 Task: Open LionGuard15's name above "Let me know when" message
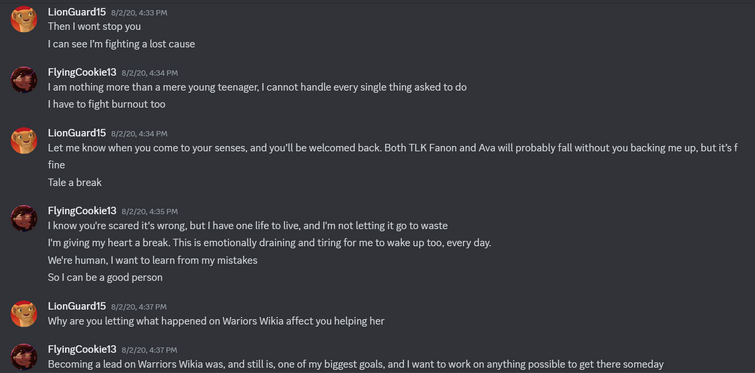(77, 133)
